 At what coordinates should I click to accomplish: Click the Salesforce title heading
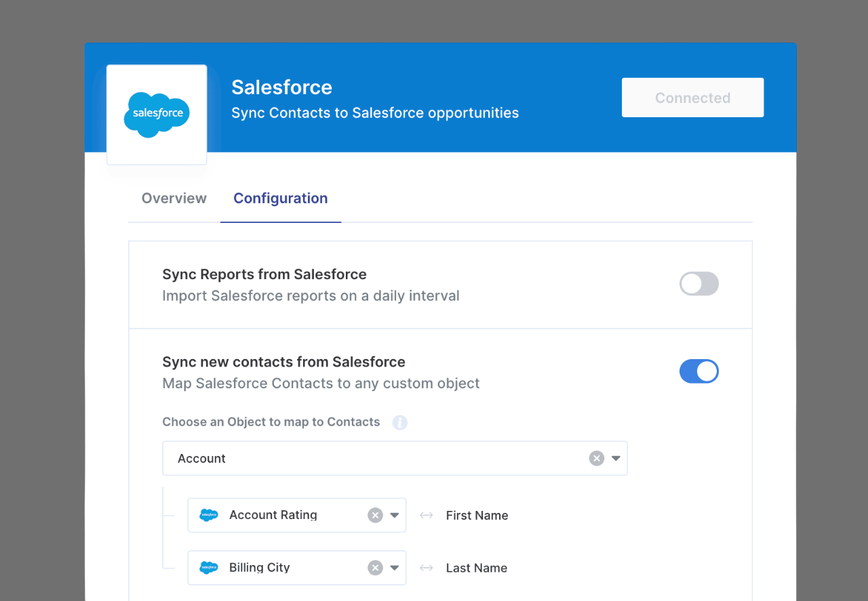point(281,87)
